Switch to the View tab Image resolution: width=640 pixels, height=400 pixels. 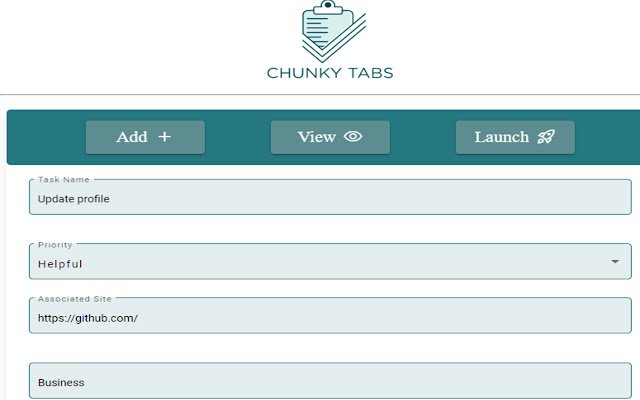point(330,137)
